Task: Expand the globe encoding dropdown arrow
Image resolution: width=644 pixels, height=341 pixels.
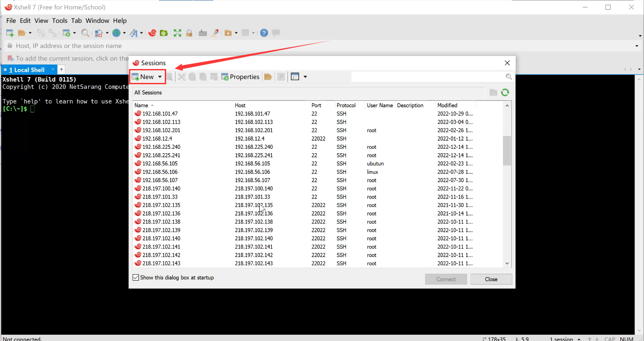Action: 124,33
